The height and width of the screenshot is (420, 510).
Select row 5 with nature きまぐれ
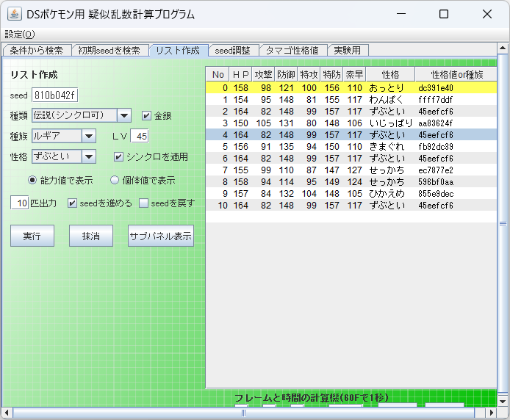(x=351, y=147)
